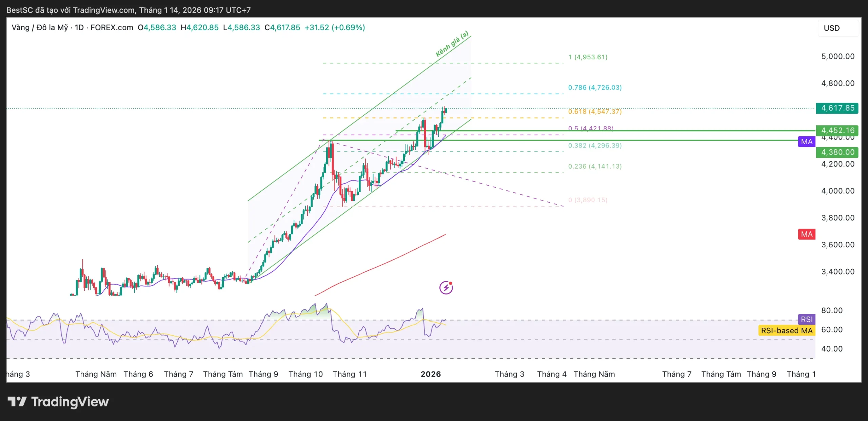This screenshot has width=868, height=421.
Task: Click the Vàng / Đô la Mỹ symbol title
Action: [x=40, y=27]
